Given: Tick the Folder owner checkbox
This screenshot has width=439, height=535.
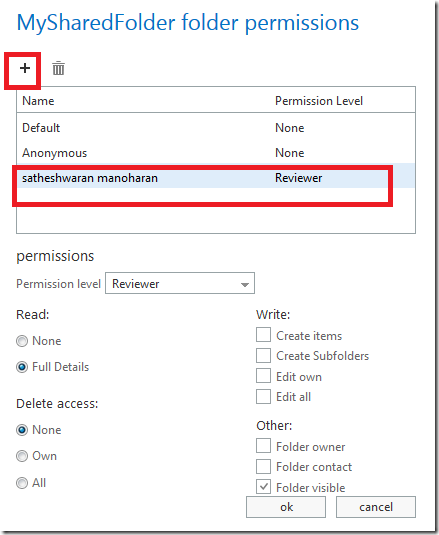Looking at the screenshot, I should click(263, 446).
